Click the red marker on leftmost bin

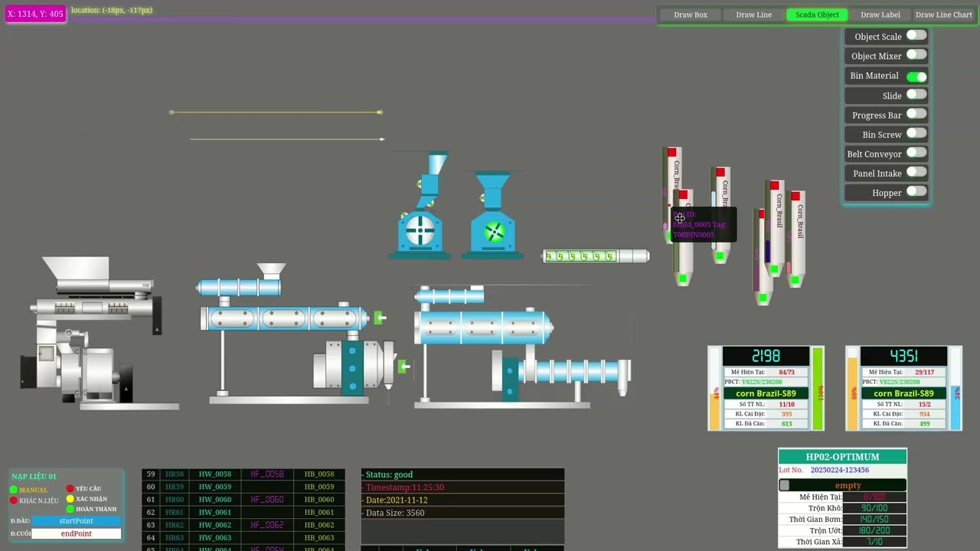tap(671, 153)
